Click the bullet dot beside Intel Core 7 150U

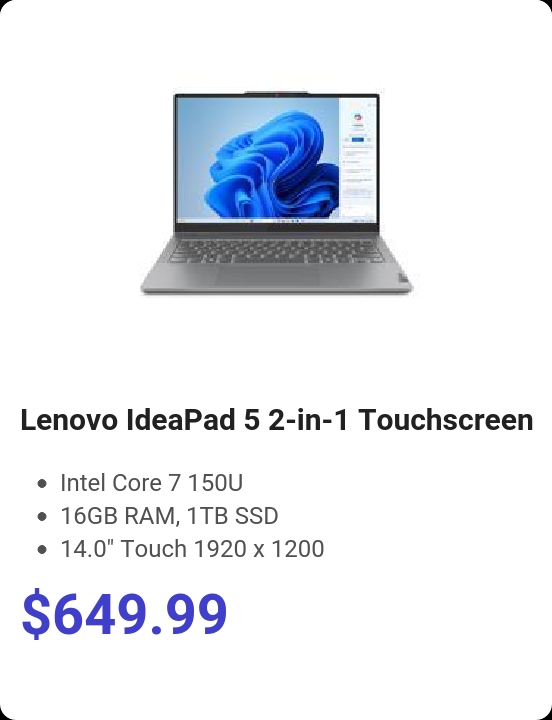(x=42, y=484)
